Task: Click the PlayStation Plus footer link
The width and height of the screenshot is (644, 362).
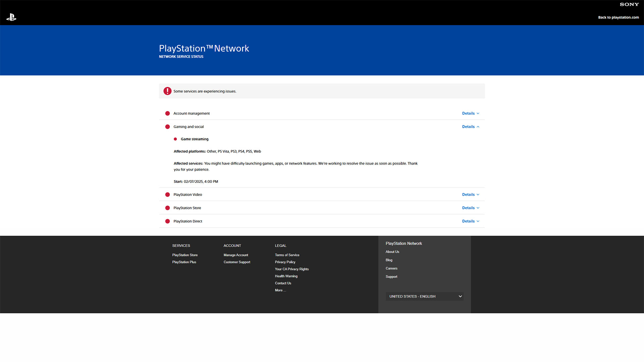Action: click(x=184, y=262)
